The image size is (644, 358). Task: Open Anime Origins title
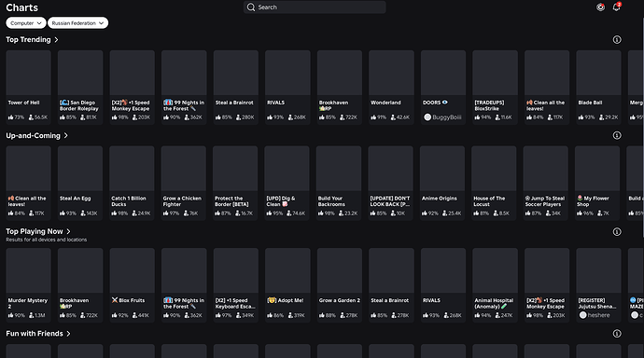[439, 198]
